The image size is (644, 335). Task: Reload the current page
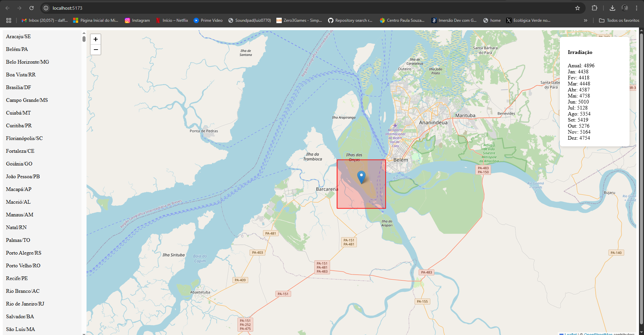pyautogui.click(x=32, y=8)
